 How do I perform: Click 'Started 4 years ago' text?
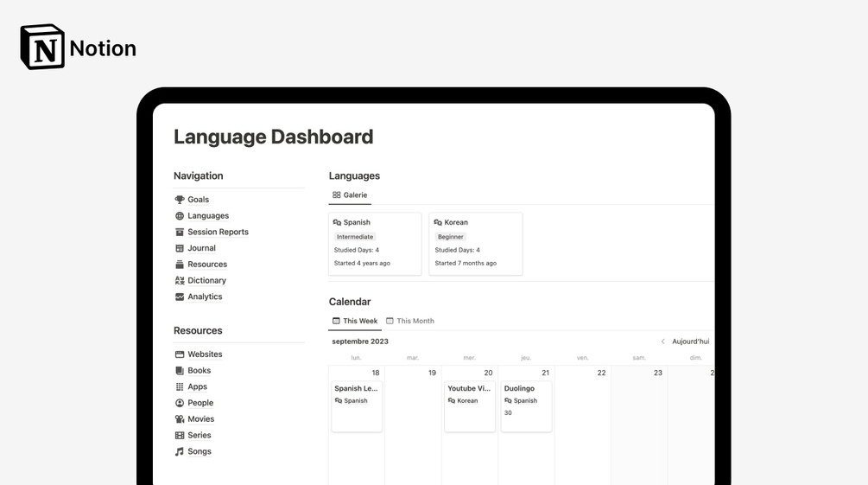pyautogui.click(x=362, y=264)
